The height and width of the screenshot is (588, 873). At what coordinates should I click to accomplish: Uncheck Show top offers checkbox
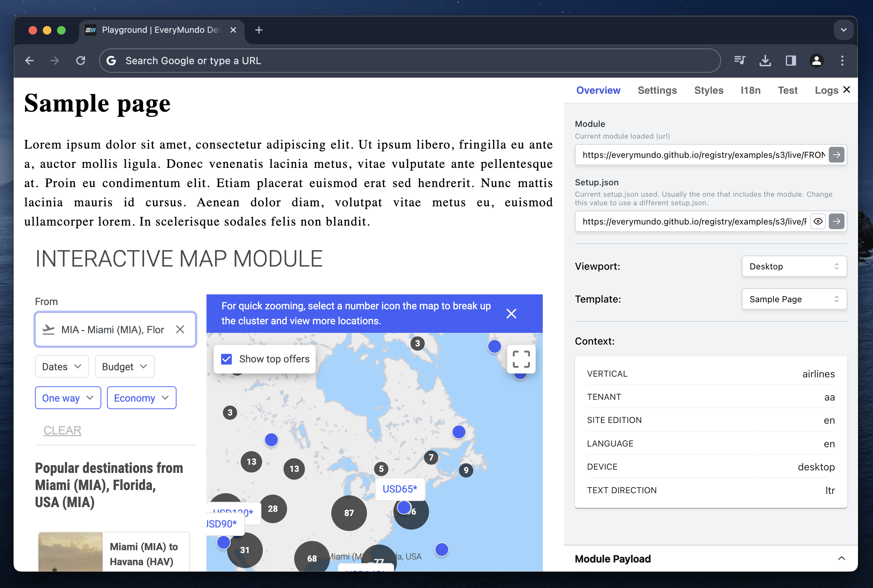[x=226, y=359]
